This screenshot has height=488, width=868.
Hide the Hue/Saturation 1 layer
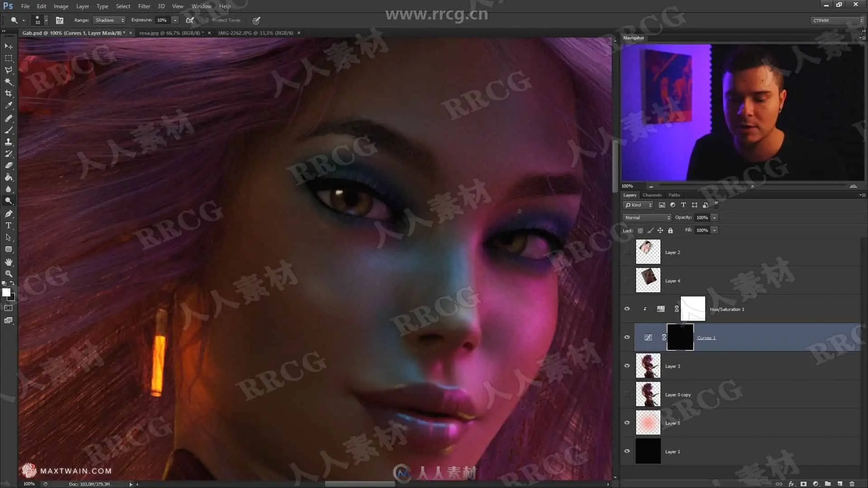(x=627, y=309)
